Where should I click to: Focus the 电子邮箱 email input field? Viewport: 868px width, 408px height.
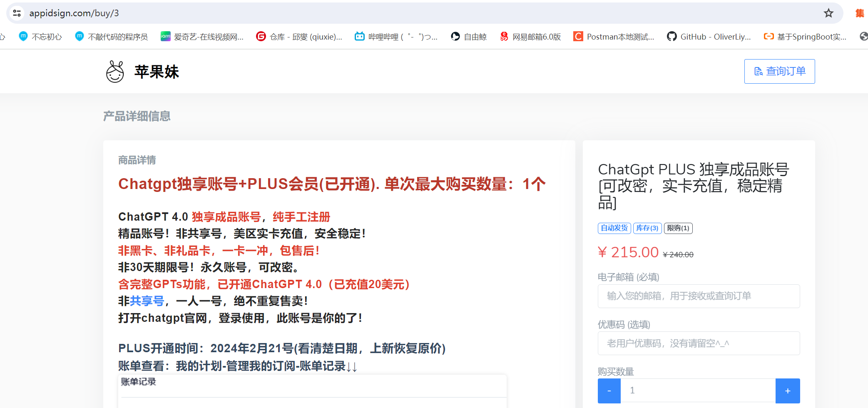click(x=699, y=296)
